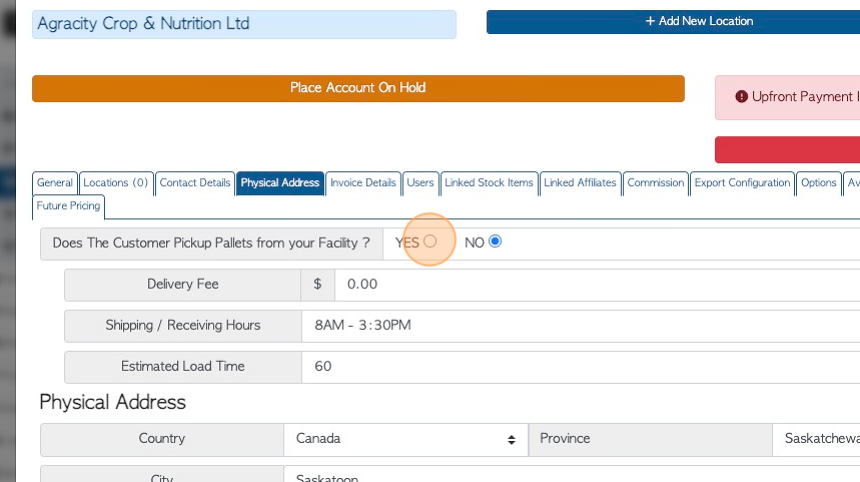Viewport: 860px width, 482px height.
Task: Open the Linked Stock Items tab
Action: [x=489, y=183]
